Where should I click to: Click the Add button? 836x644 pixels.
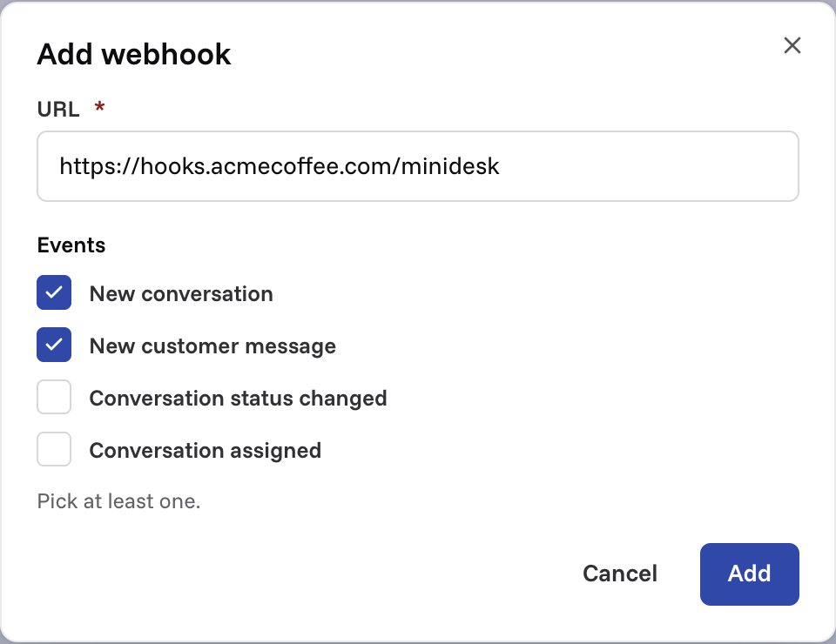click(x=749, y=574)
